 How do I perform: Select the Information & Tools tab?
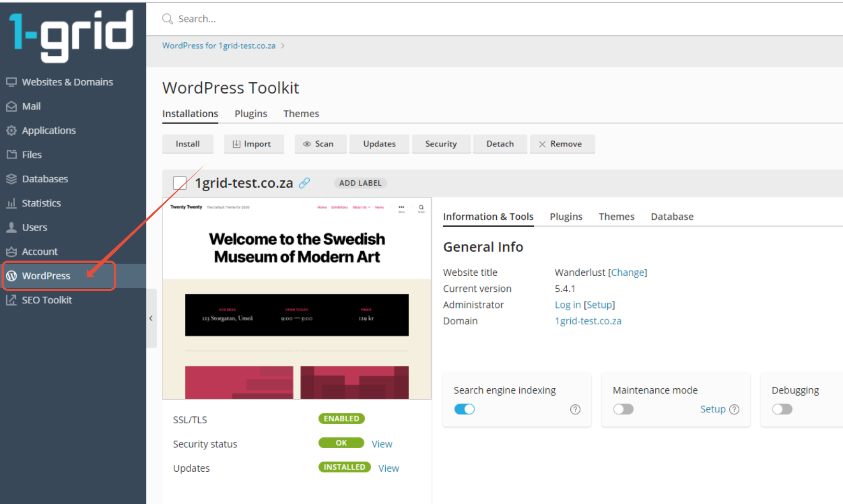pyautogui.click(x=488, y=217)
